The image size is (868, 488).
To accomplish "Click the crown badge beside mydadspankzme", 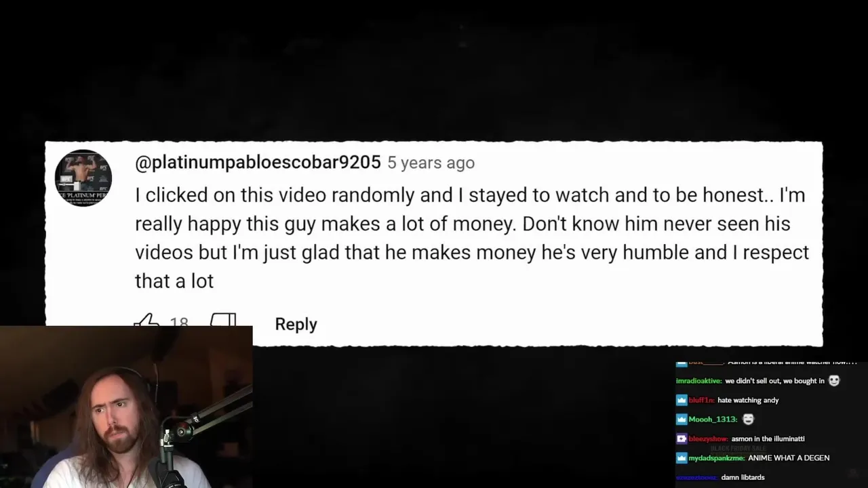I will [x=682, y=458].
